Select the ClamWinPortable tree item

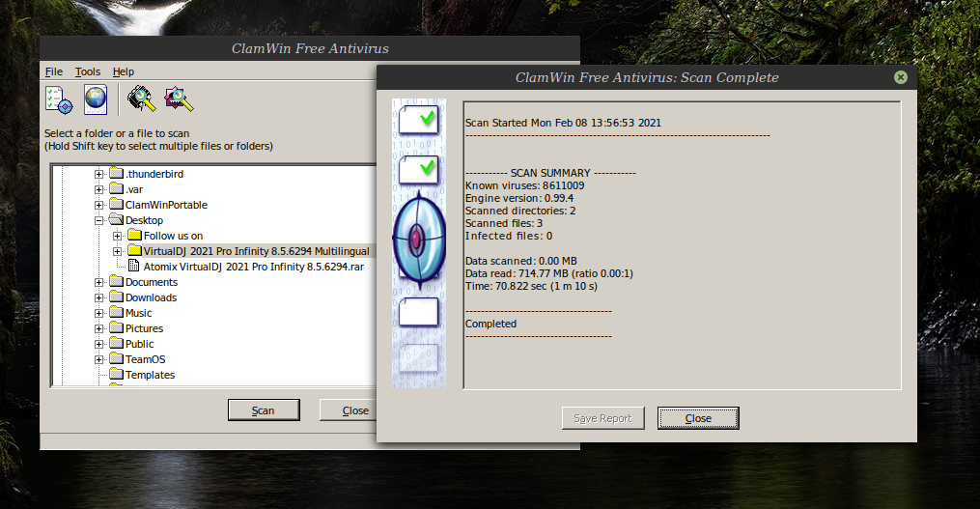(x=166, y=205)
